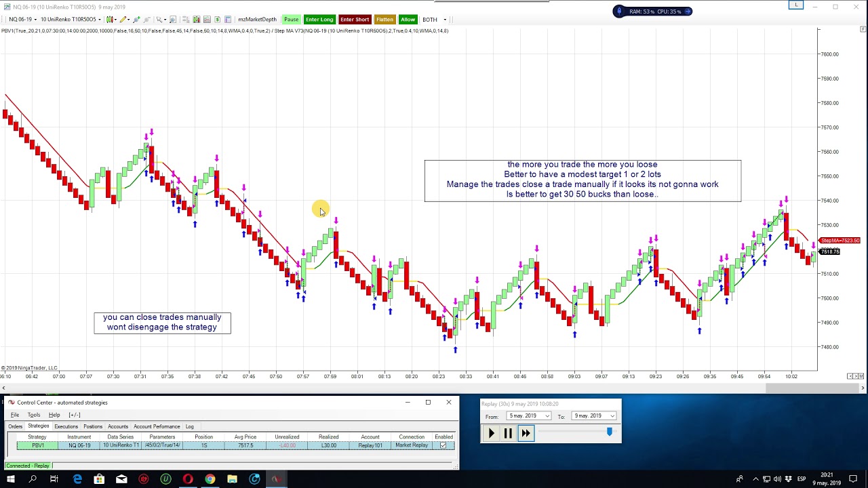Click the [+/-] menu in Control Center
Screen dimensions: 868x488
(x=75, y=415)
